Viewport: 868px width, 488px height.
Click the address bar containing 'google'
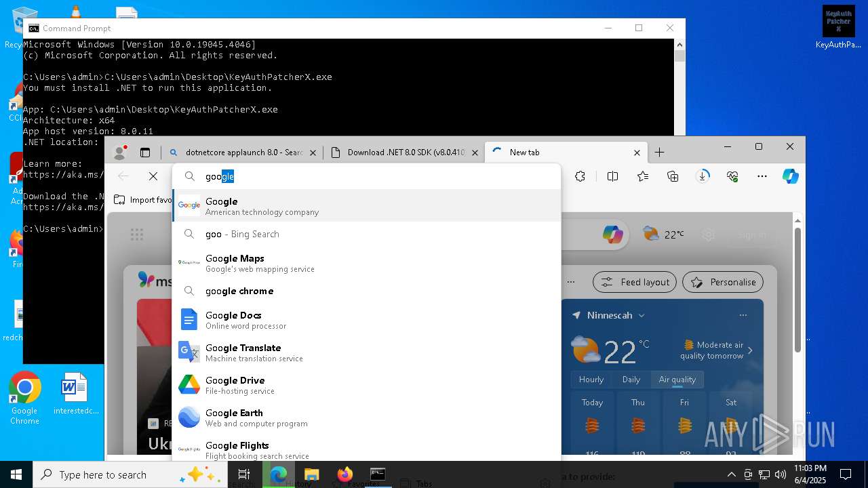pos(366,176)
